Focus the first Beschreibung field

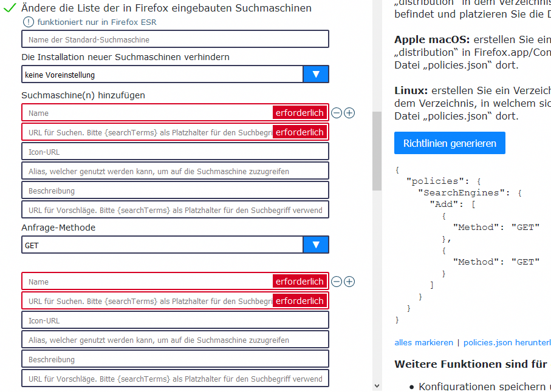click(x=175, y=191)
